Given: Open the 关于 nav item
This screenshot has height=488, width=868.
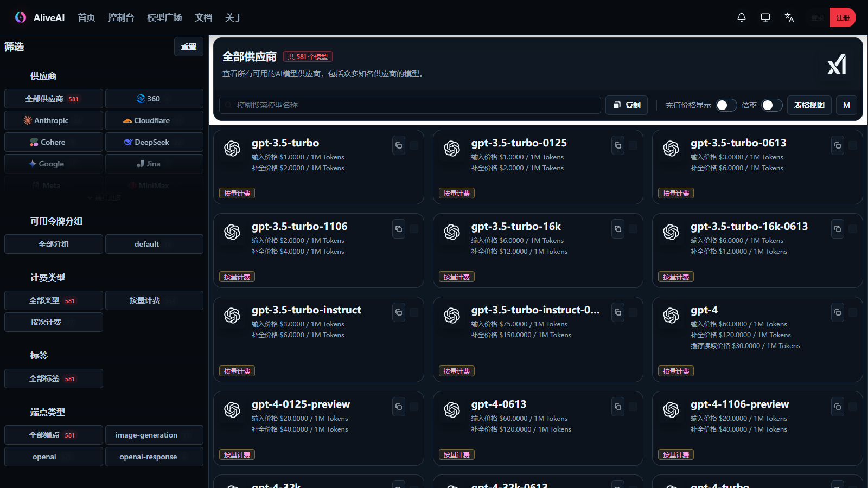Looking at the screenshot, I should [234, 17].
